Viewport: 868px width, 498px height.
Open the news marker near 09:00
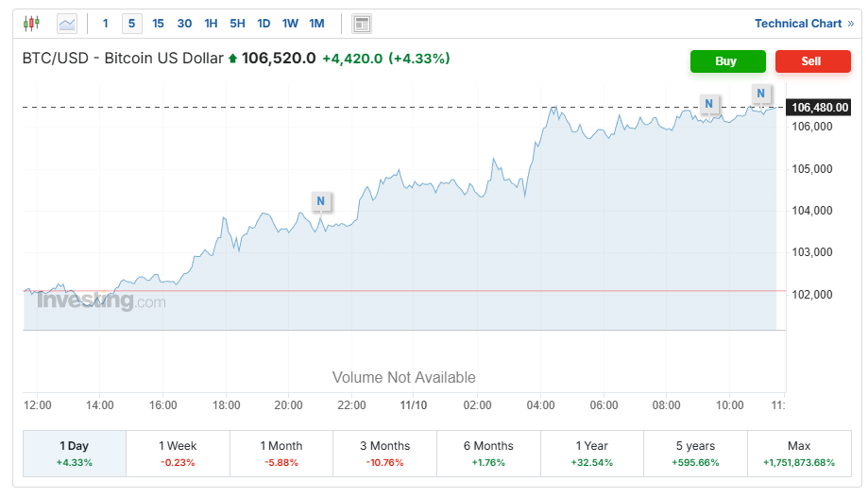[708, 103]
